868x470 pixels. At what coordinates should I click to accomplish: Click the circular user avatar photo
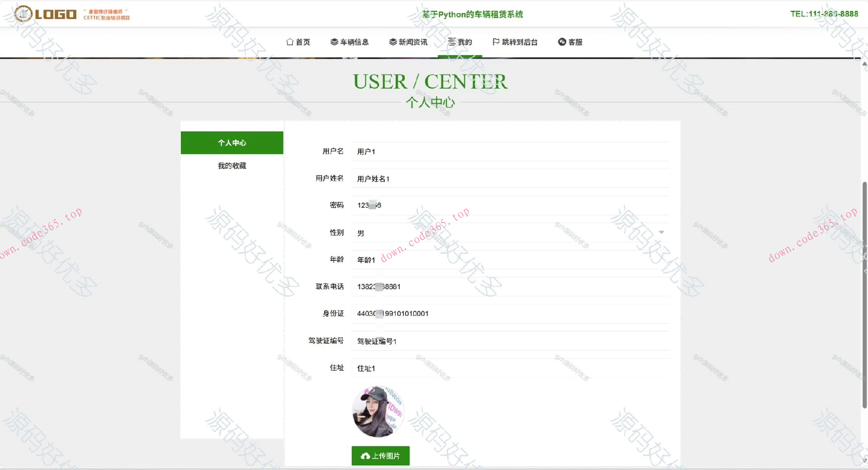[378, 411]
